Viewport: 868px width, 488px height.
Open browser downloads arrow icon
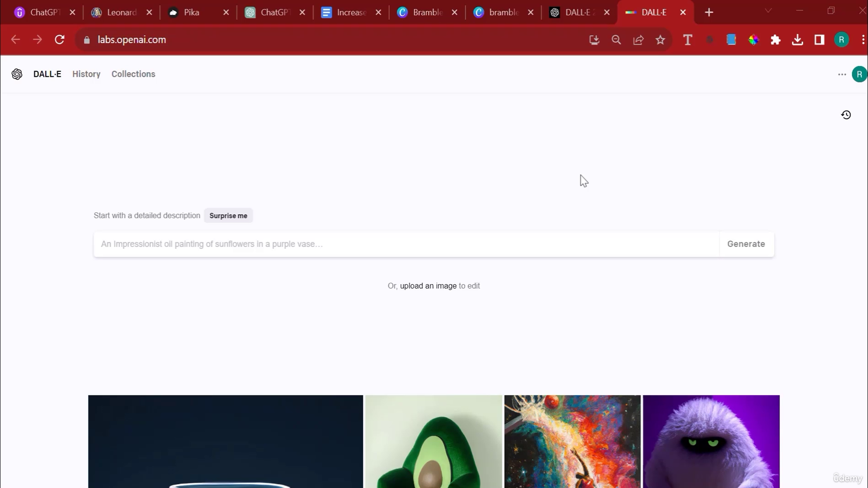point(797,40)
